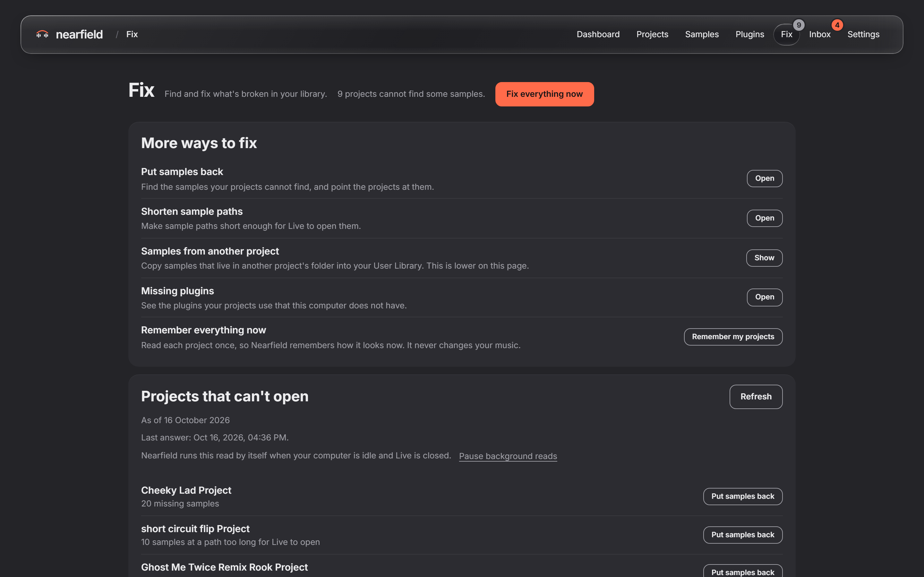Open the Inbox nav item
Image resolution: width=924 pixels, height=577 pixels.
(x=820, y=34)
